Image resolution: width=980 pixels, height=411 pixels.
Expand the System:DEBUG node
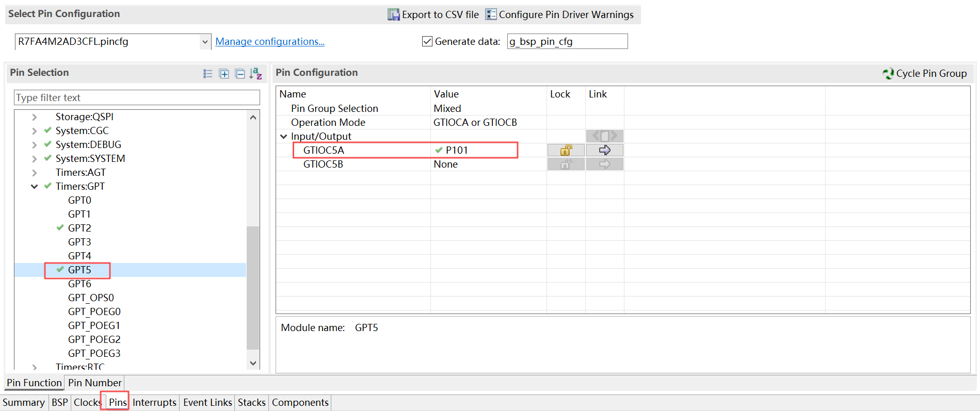(34, 145)
